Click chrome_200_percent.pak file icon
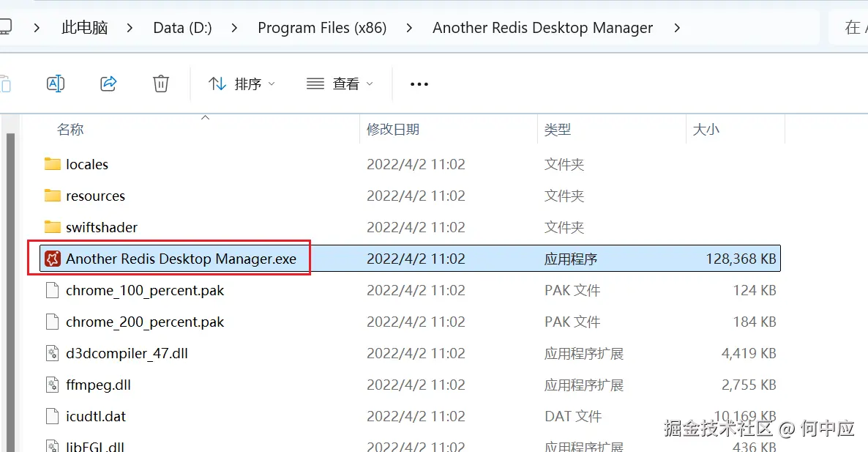The height and width of the screenshot is (452, 868). pyautogui.click(x=53, y=322)
